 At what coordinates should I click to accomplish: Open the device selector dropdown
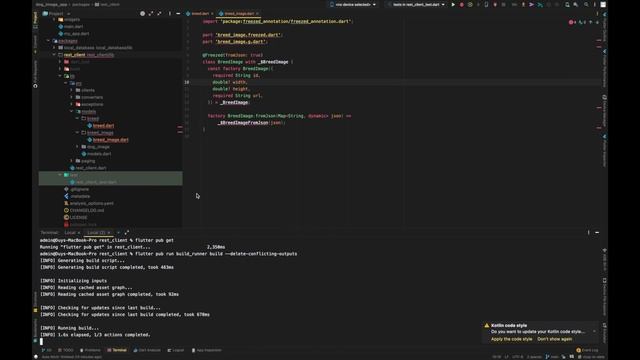(353, 4)
